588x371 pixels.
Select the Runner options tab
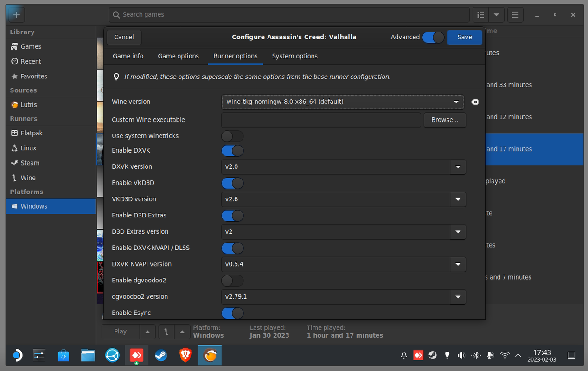click(x=236, y=56)
